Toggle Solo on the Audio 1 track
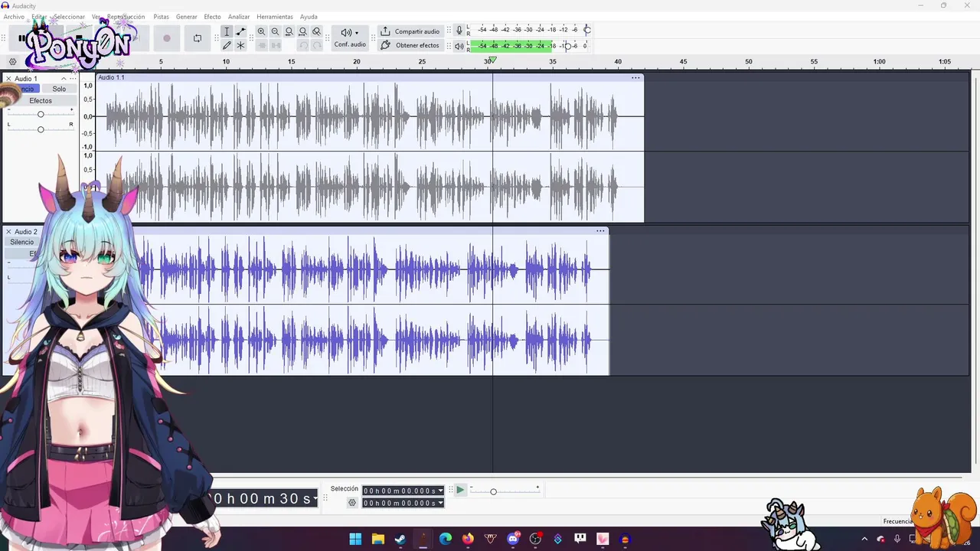The height and width of the screenshot is (551, 980). [x=59, y=89]
